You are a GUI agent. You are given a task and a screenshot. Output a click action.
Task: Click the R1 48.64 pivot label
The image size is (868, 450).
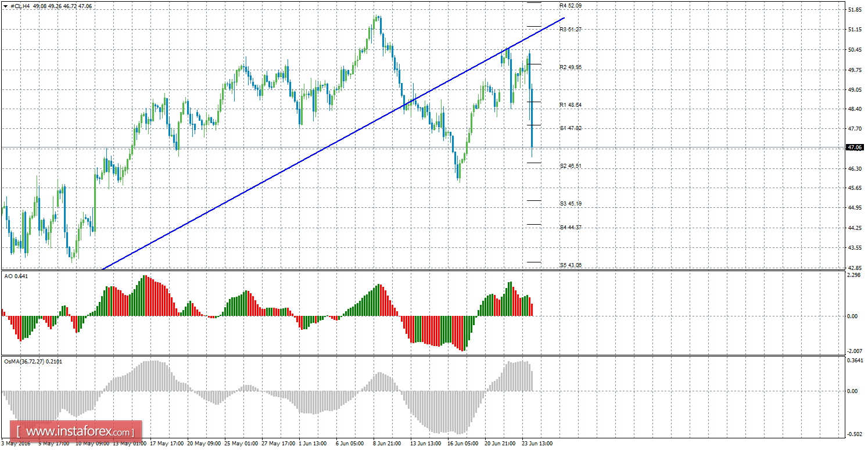pos(571,105)
